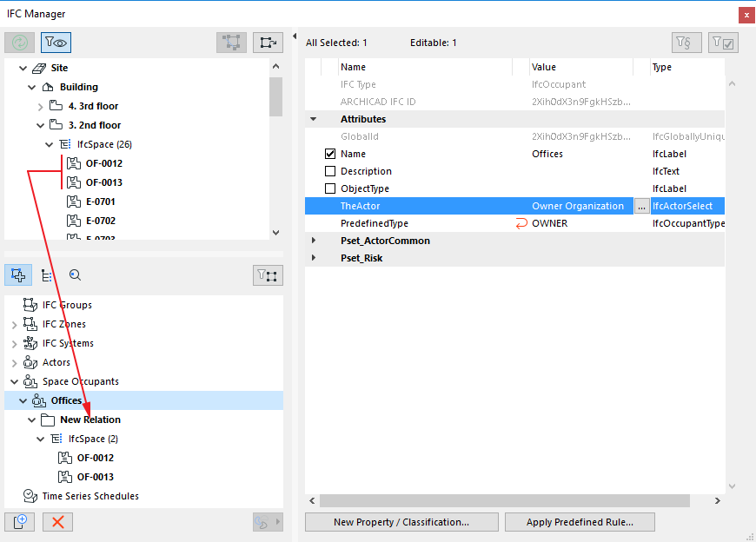The height and width of the screenshot is (542, 756).
Task: Collapse the Attributes section
Action: tap(314, 119)
